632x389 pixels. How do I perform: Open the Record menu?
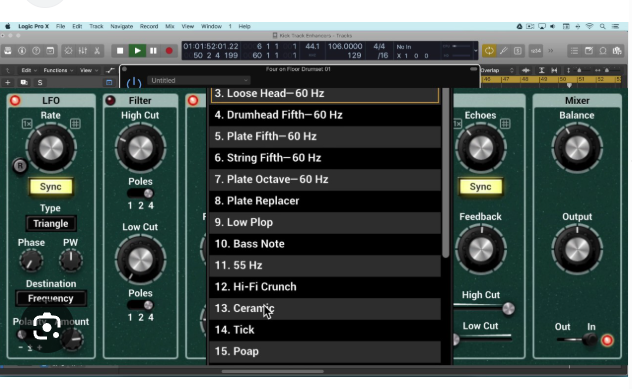point(149,26)
